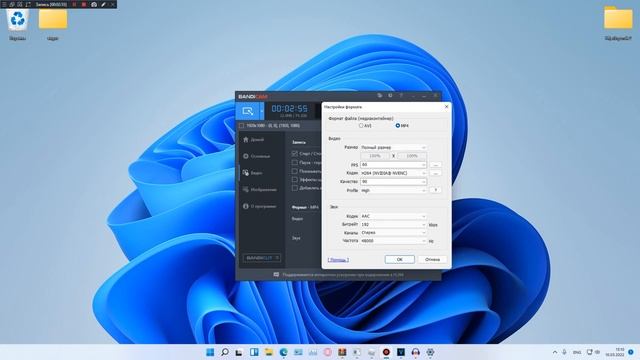The image size is (640, 360).
Task: Click the ellipsis button beside video Кодек
Action: coord(436,173)
